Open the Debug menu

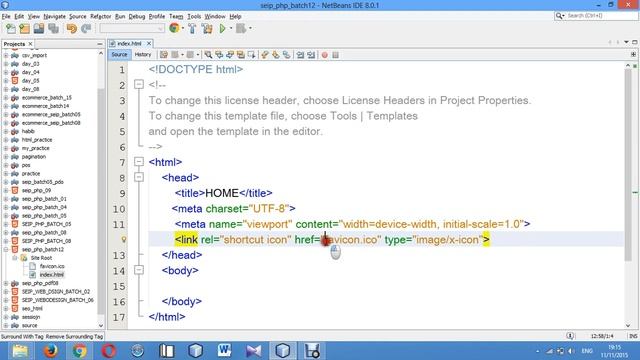pos(137,16)
